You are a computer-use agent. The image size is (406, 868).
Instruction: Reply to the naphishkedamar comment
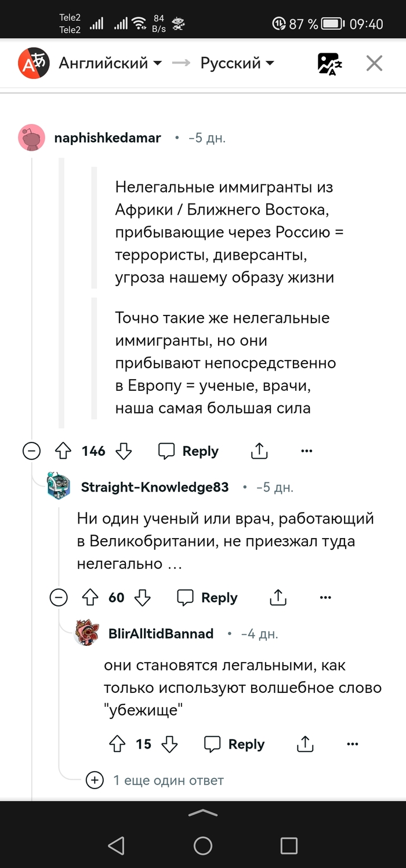(189, 451)
